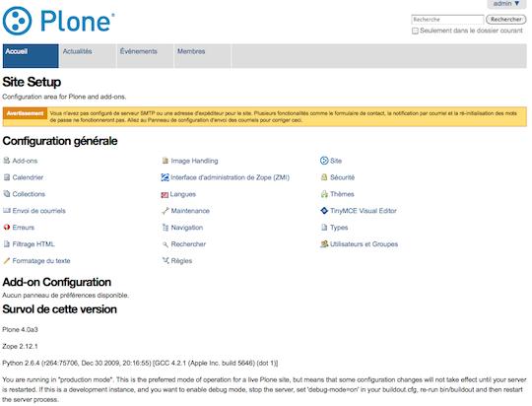
Task: Click the Maintenance wrench icon
Action: [166, 211]
